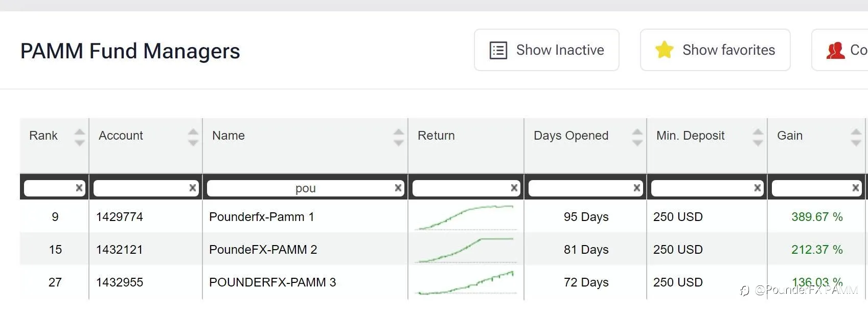This screenshot has width=868, height=309.
Task: Sort by Days Opened column arrows
Action: pos(637,137)
